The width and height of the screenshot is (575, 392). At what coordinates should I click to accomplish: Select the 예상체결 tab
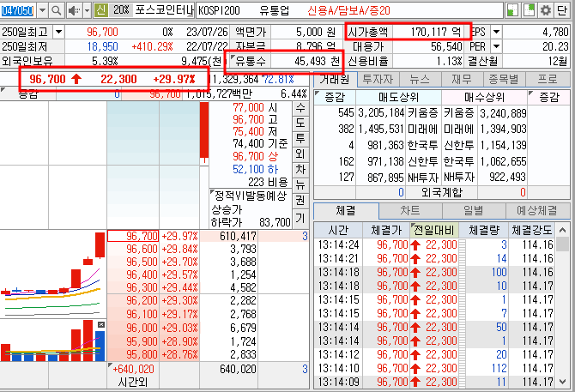point(537,211)
